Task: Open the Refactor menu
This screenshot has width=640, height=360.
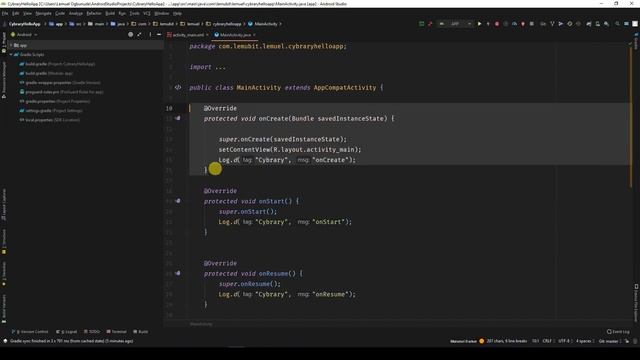Action: click(94, 13)
